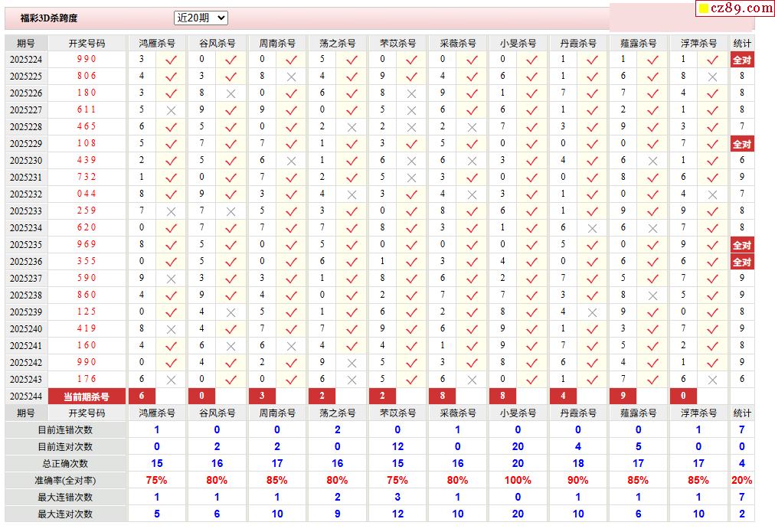The height and width of the screenshot is (532, 775).
Task: Click 鸿雁 current kill number 6 badge
Action: (x=142, y=396)
